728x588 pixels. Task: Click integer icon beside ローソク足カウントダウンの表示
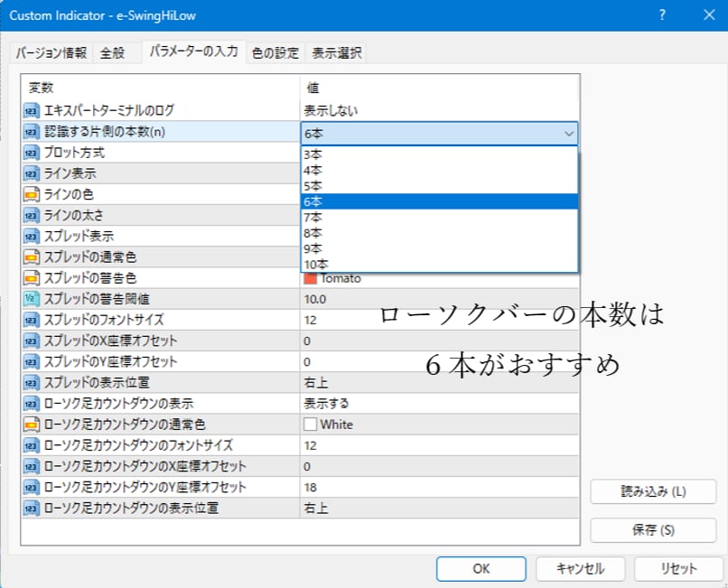click(31, 404)
